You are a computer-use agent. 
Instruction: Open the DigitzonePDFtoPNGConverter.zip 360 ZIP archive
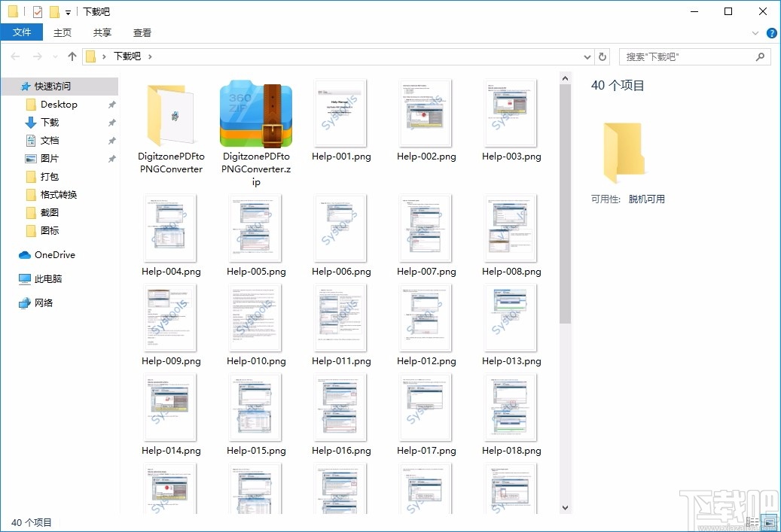(255, 114)
